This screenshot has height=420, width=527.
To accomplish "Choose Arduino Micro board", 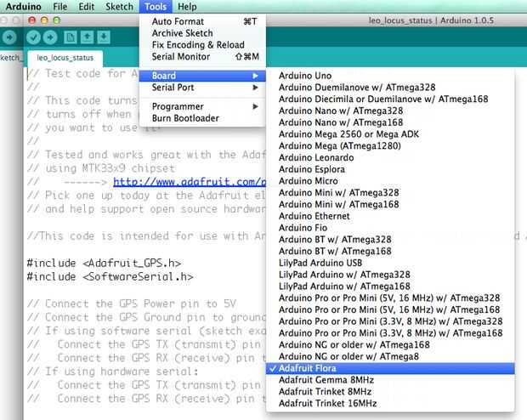I will tap(390, 181).
